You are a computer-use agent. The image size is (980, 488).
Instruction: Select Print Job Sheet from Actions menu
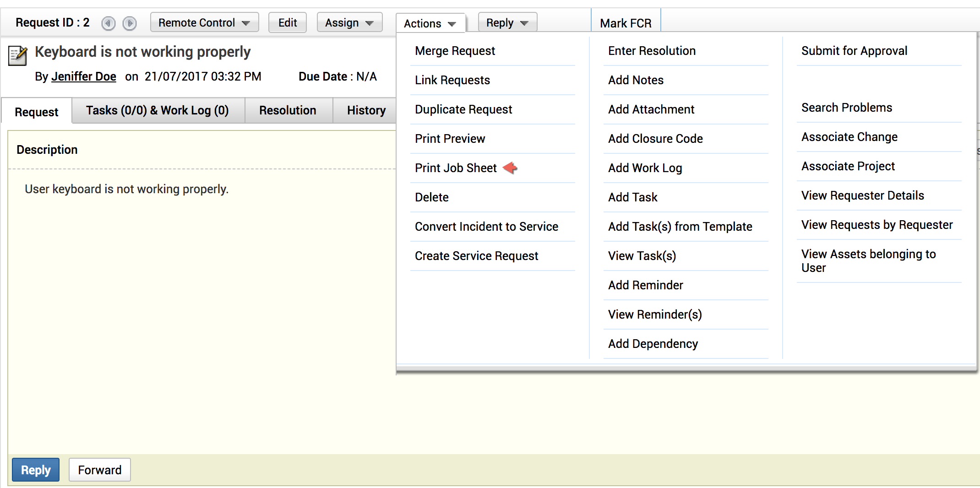(x=456, y=168)
